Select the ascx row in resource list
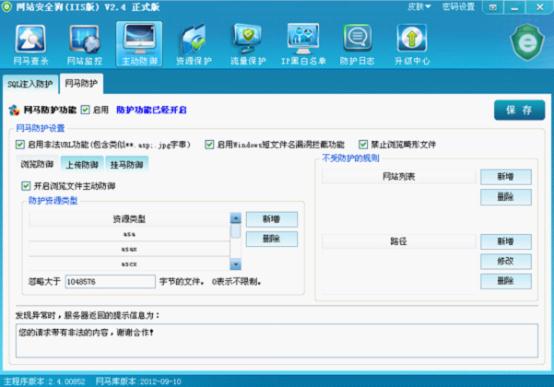Screen dimensions: 554x387 [129, 264]
